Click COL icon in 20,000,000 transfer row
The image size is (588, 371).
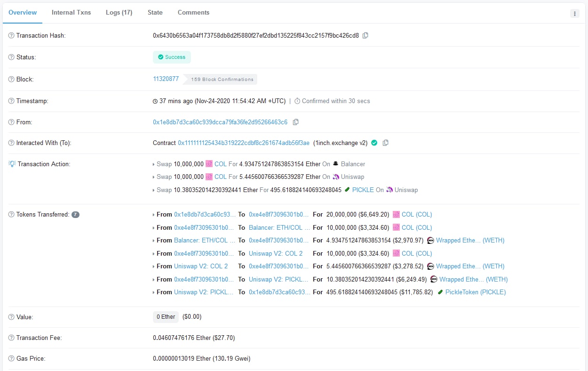(x=396, y=214)
